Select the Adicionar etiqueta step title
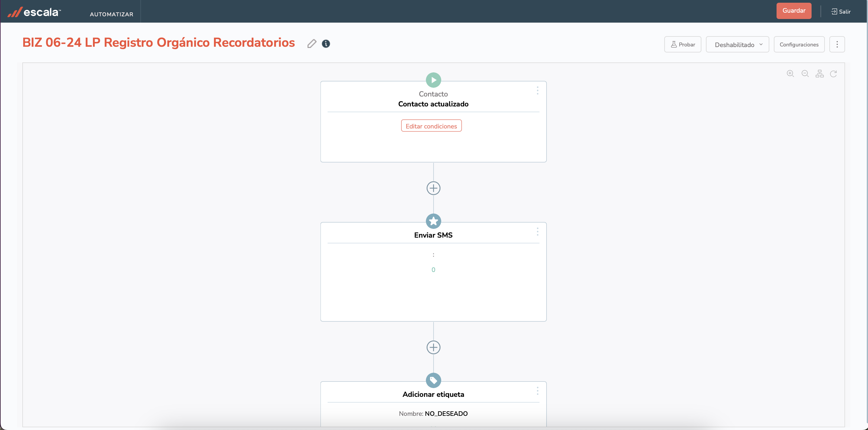 [433, 394]
